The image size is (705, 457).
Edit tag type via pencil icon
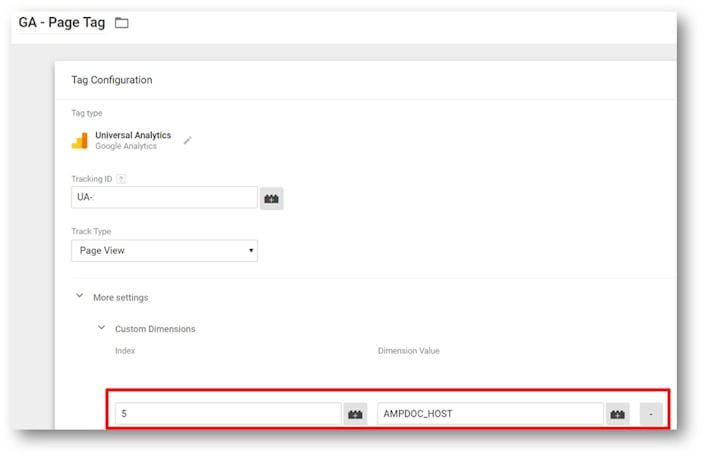coord(187,140)
